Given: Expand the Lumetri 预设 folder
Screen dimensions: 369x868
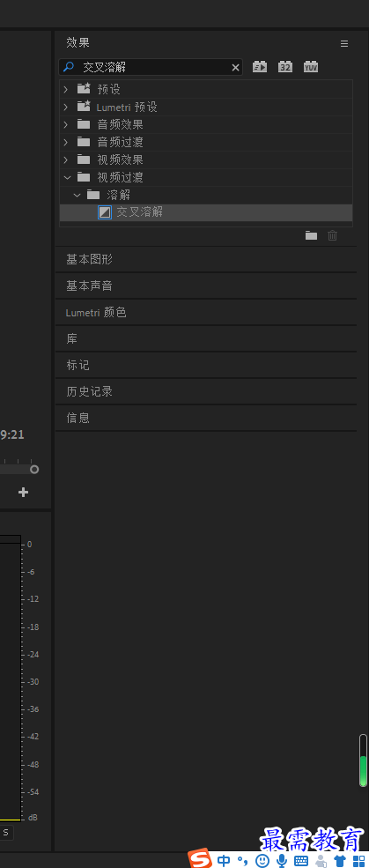Looking at the screenshot, I should [66, 107].
